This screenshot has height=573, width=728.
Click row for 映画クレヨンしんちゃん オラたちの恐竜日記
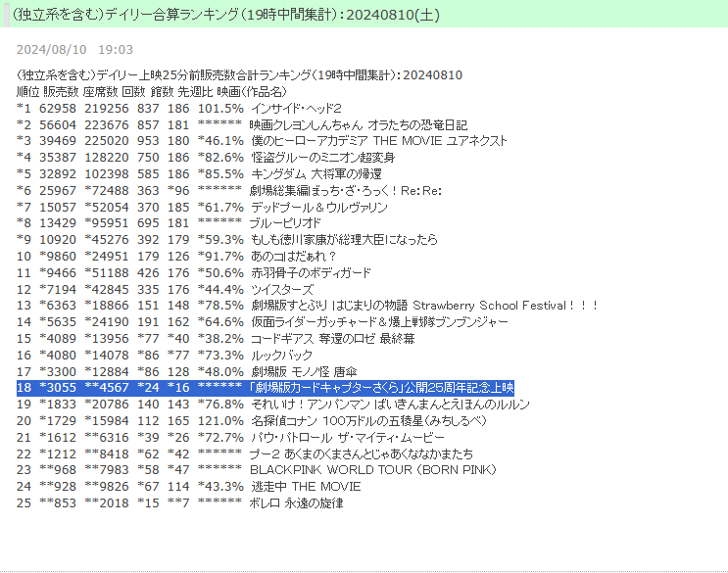pos(242,124)
